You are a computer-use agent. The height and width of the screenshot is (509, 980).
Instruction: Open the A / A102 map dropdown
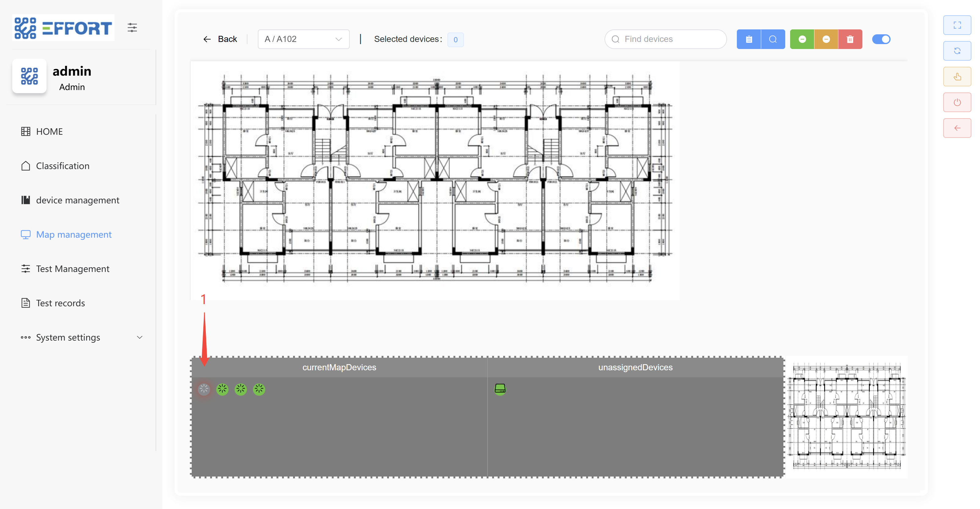pyautogui.click(x=303, y=39)
